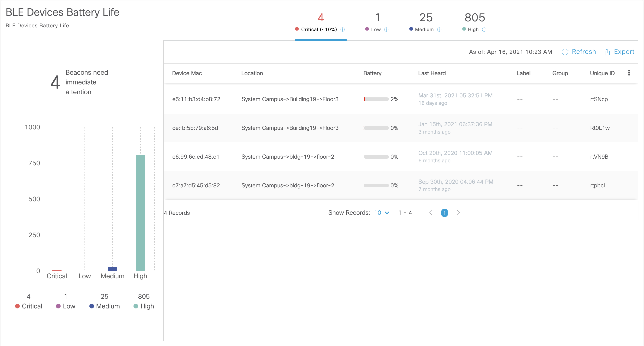Click the info icon beside High
Image resolution: width=644 pixels, height=346 pixels.
tap(484, 29)
